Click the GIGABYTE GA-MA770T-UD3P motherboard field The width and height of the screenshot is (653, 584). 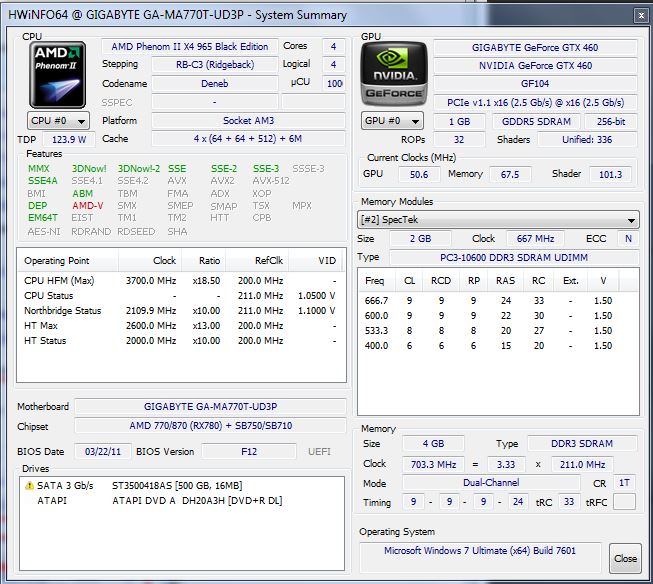click(210, 407)
